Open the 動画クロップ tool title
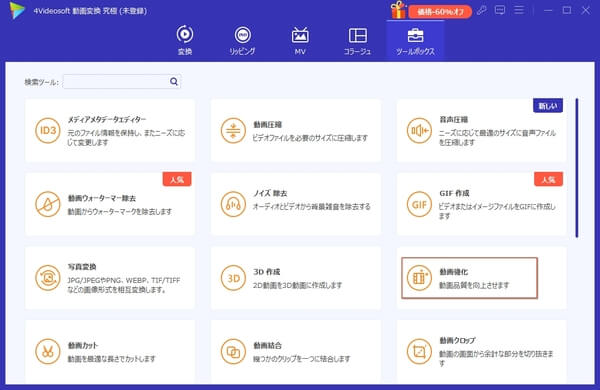600x390 pixels. [x=457, y=340]
